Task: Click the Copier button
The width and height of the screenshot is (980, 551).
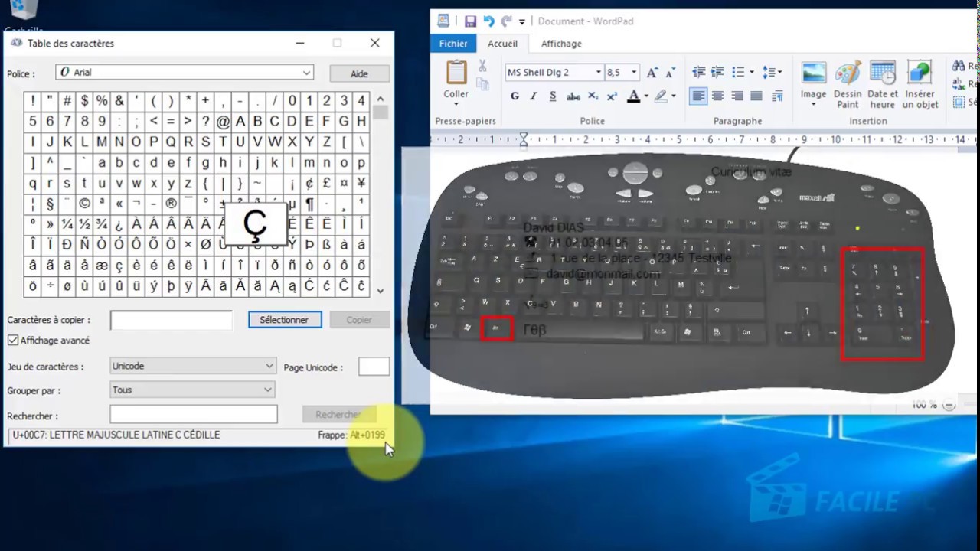Action: (x=359, y=320)
